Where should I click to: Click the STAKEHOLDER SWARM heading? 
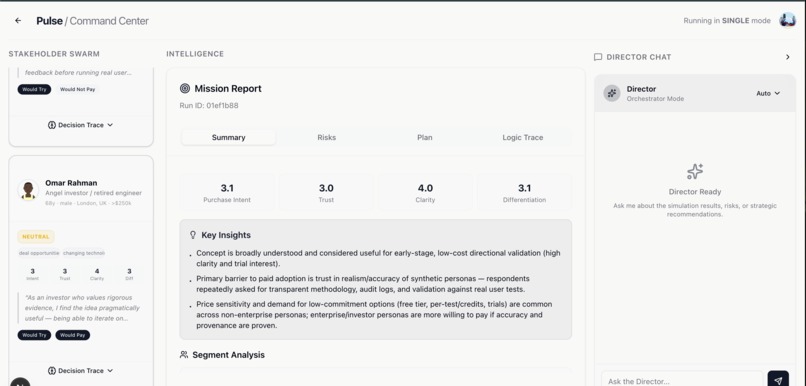point(54,54)
